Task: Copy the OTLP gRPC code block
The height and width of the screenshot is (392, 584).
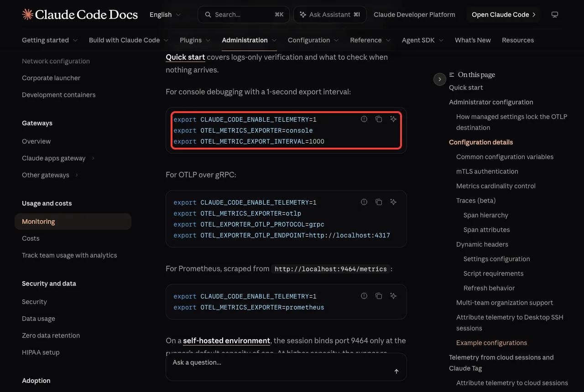Action: click(379, 202)
